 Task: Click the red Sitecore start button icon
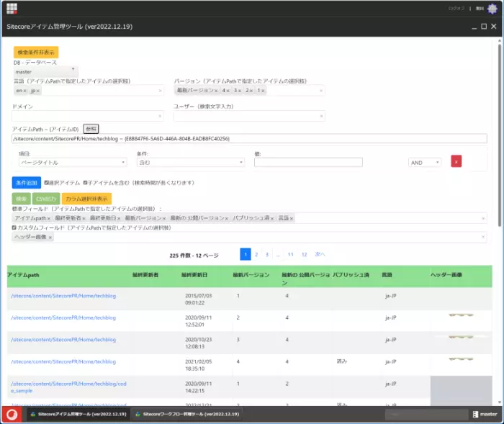tap(11, 415)
